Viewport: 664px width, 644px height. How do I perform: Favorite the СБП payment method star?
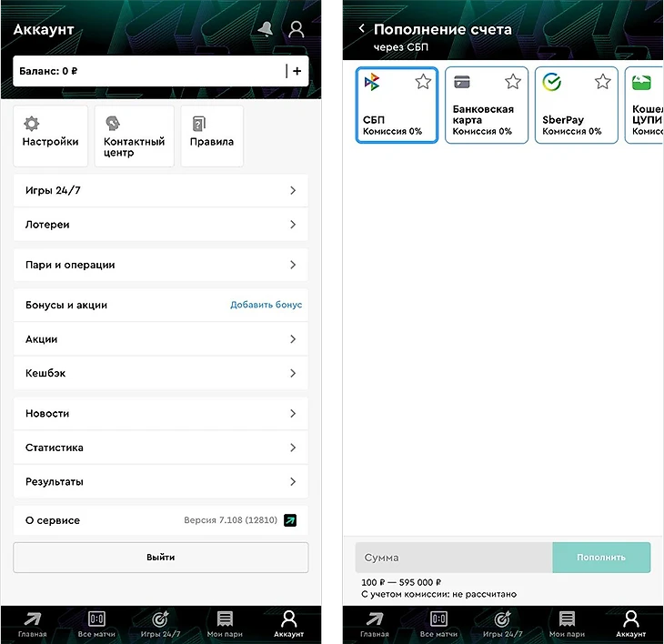(423, 82)
